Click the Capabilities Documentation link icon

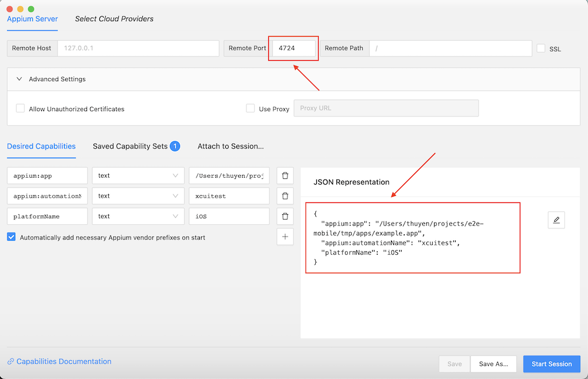pyautogui.click(x=11, y=361)
